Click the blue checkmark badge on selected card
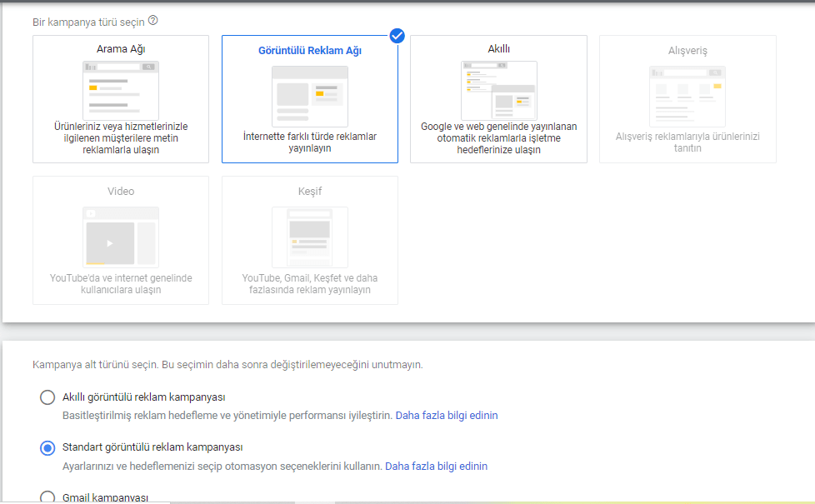The height and width of the screenshot is (504, 815). point(397,35)
